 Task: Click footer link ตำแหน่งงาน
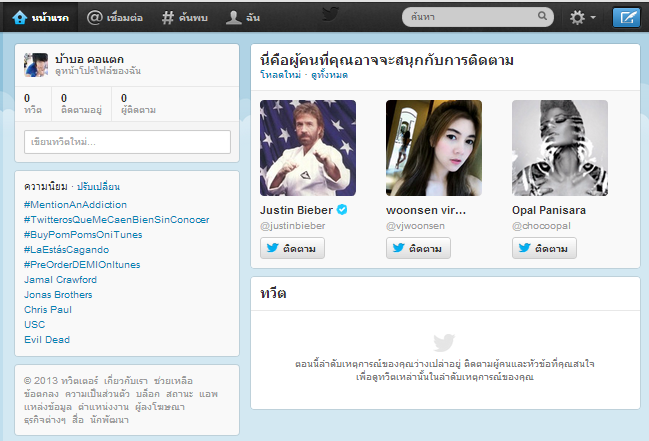pyautogui.click(x=103, y=407)
